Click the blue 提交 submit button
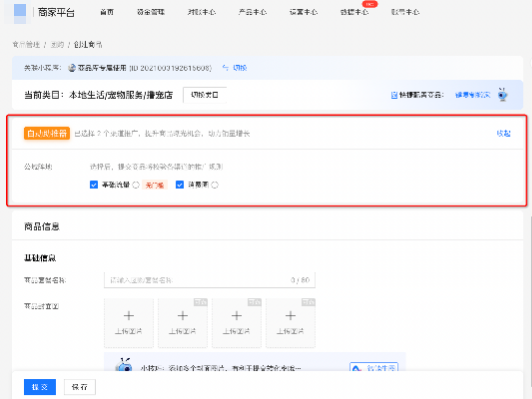 point(40,387)
